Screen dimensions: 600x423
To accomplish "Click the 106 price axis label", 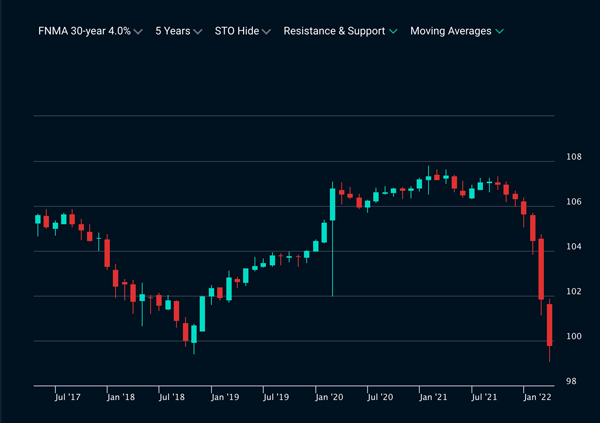I will pos(574,201).
